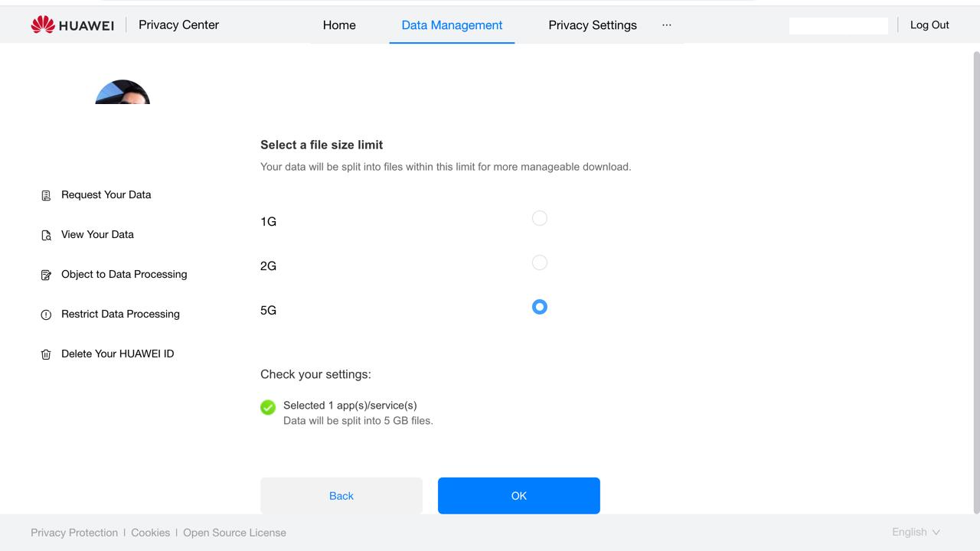Click the Huawei logo
Image resolution: width=980 pixels, height=551 pixels.
(x=73, y=24)
